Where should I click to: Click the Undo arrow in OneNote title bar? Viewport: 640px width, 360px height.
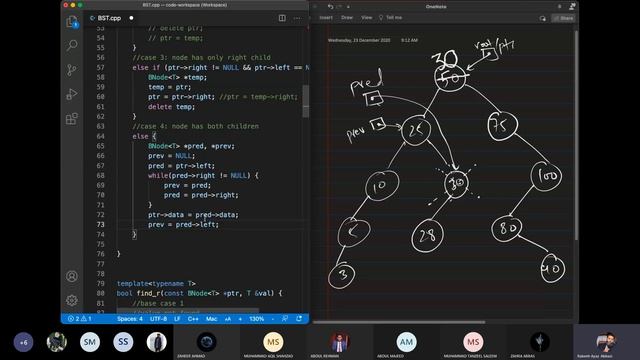tap(330, 7)
